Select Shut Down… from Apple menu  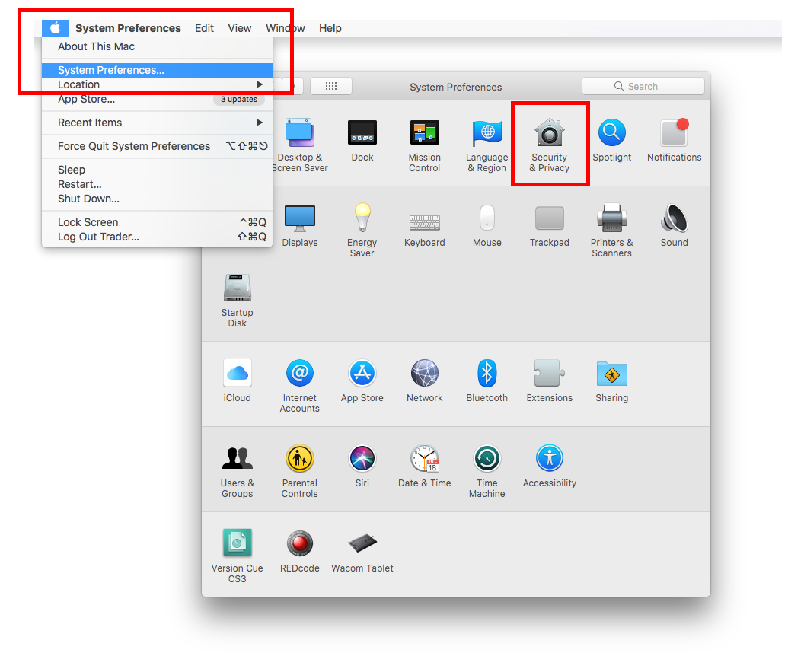coord(157,199)
